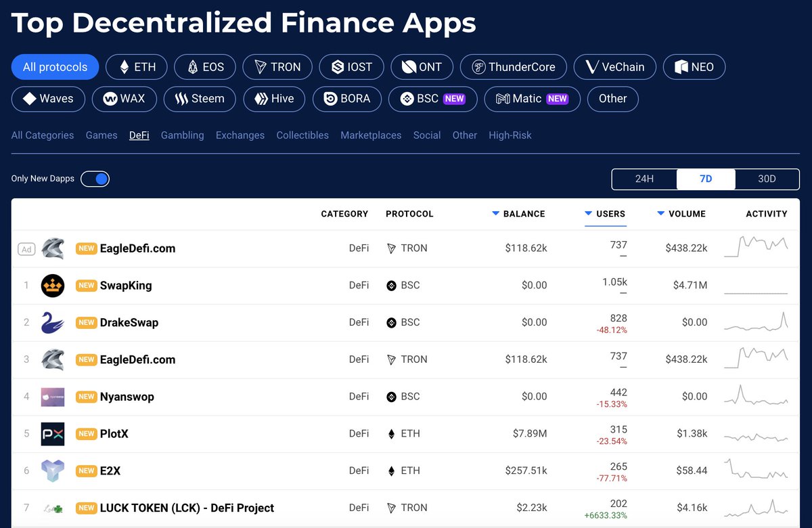812x528 pixels.
Task: Click LUCK TOKEN clover logo icon
Action: pos(53,508)
